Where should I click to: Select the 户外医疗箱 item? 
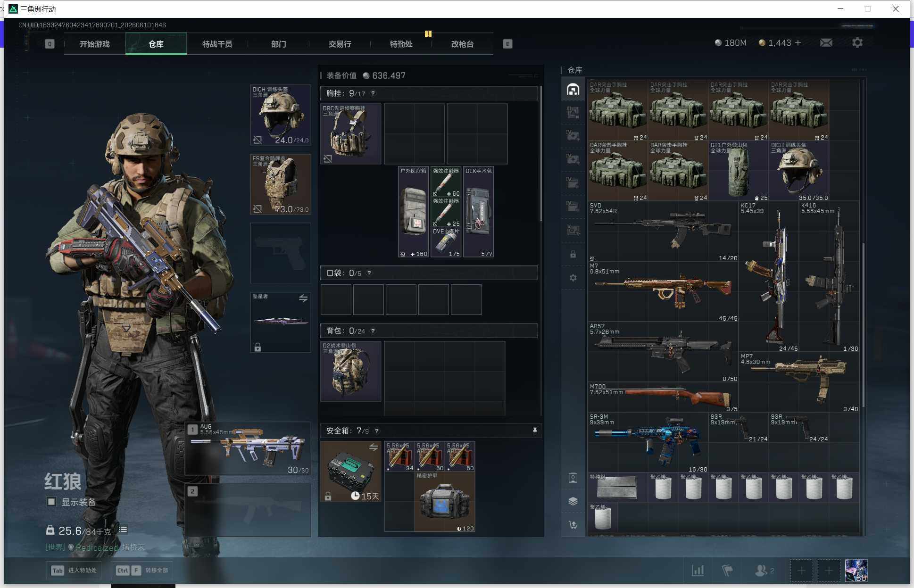point(414,212)
